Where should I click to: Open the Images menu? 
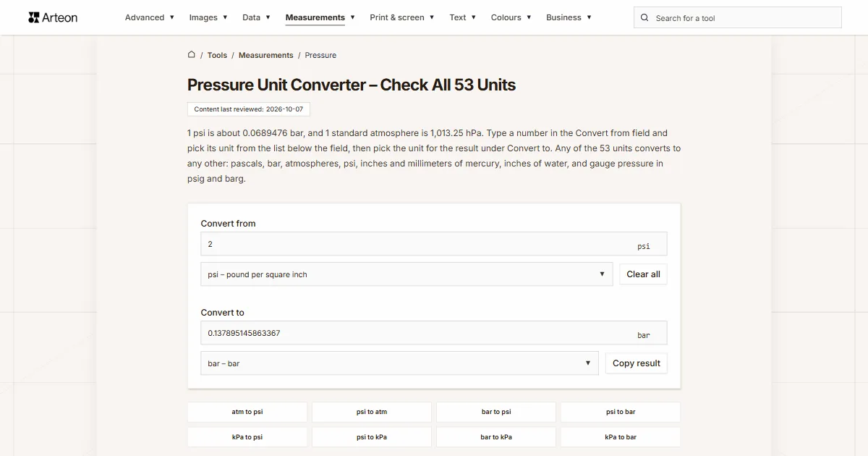[x=208, y=17]
